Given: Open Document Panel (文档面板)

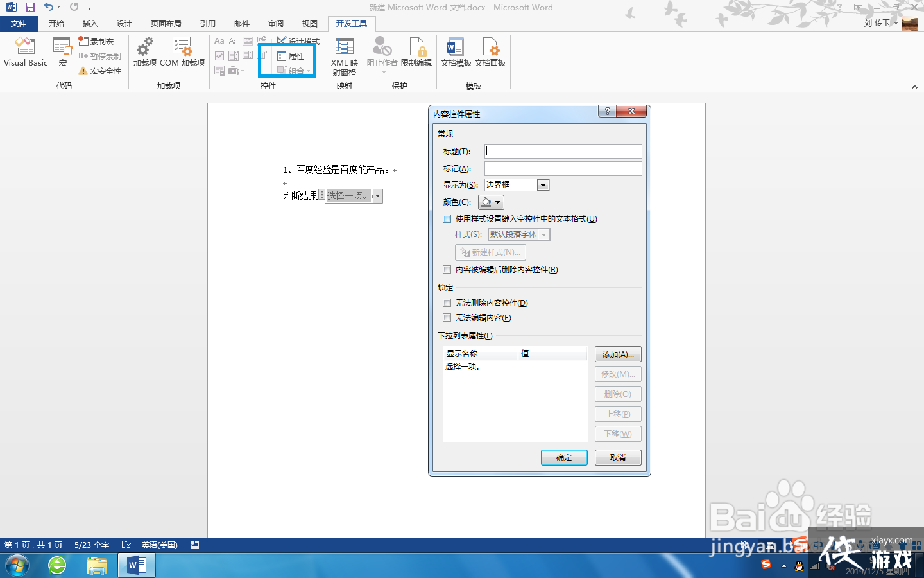Looking at the screenshot, I should 490,51.
